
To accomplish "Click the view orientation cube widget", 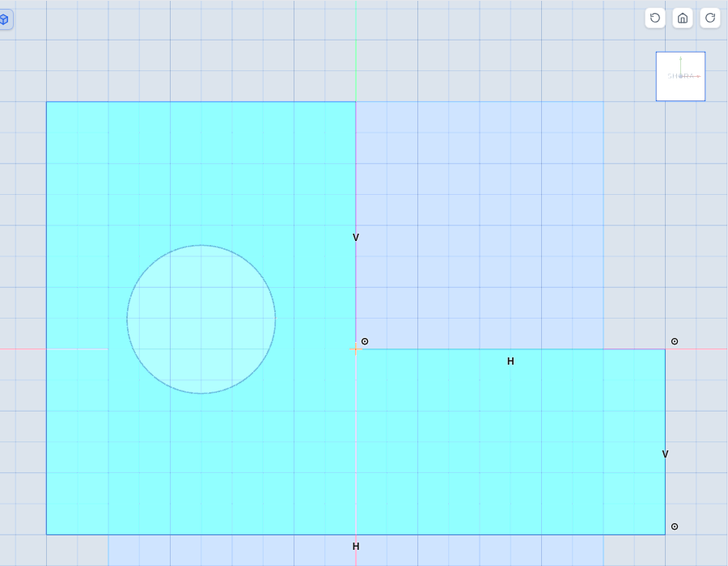I will (x=680, y=76).
